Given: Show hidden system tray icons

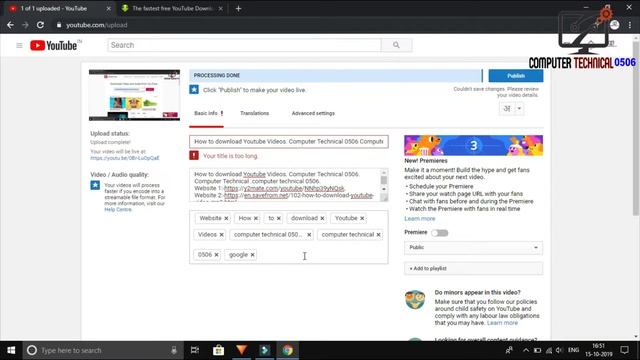Looking at the screenshot, I should (x=526, y=350).
